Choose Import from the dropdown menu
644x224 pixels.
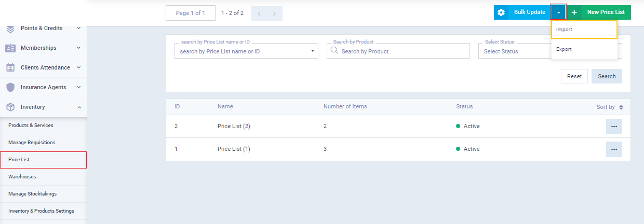click(584, 30)
